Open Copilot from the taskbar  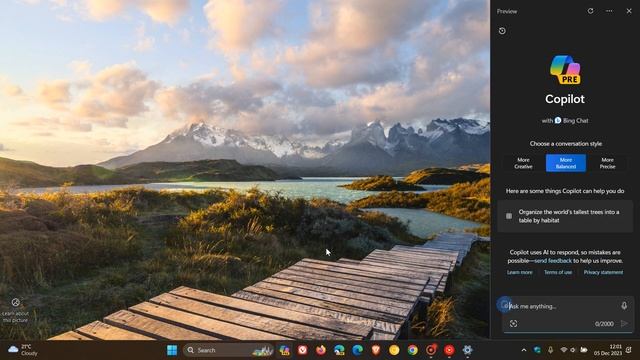click(284, 350)
